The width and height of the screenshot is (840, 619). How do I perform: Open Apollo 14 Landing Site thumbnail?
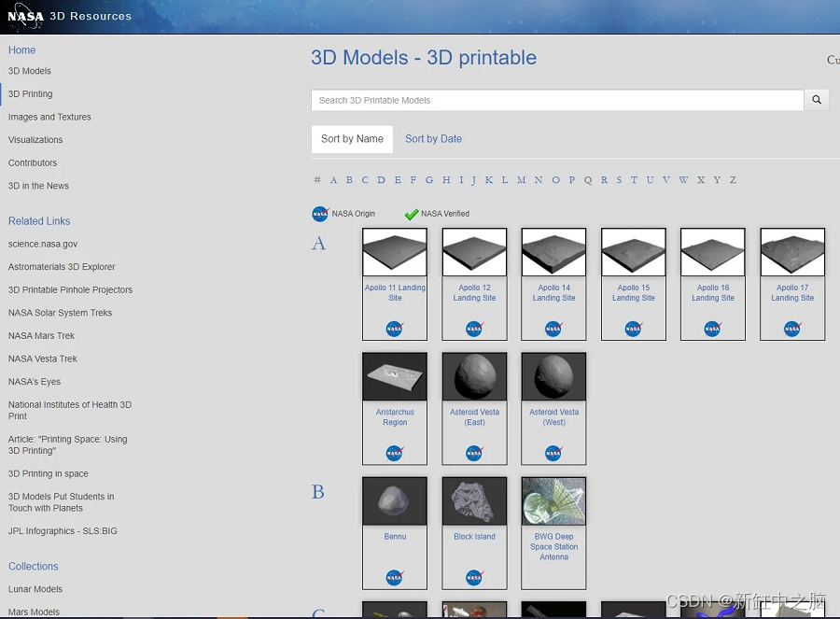point(553,252)
